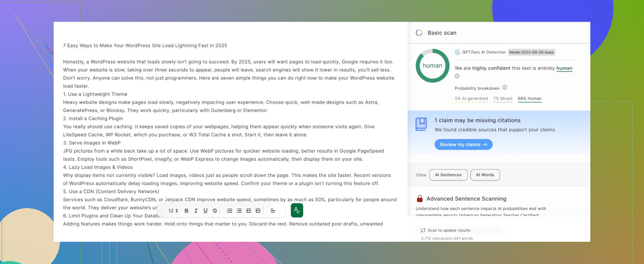
Task: Click the green spell check button
Action: point(297,210)
